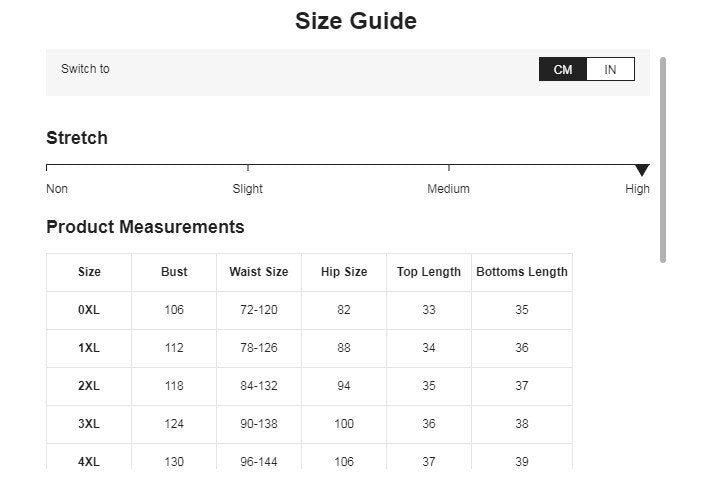Switch measurements to IN units
The height and width of the screenshot is (487, 702).
[x=610, y=69]
